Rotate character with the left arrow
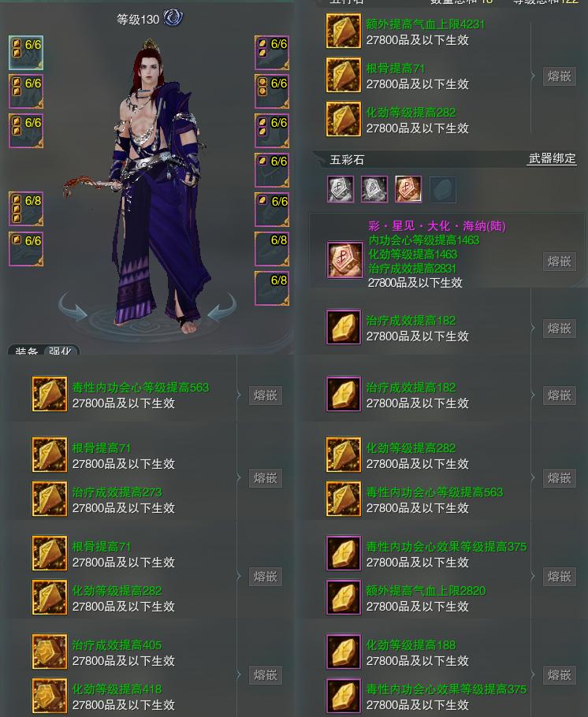Image resolution: width=588 pixels, height=717 pixels. 73,307
